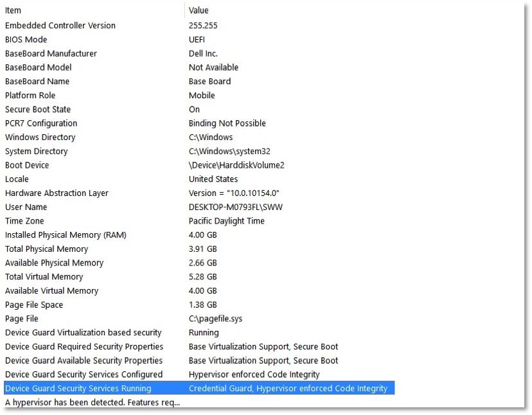Viewport: 532px width, 415px height.
Task: Select the Page File Space entry
Action: pos(34,305)
